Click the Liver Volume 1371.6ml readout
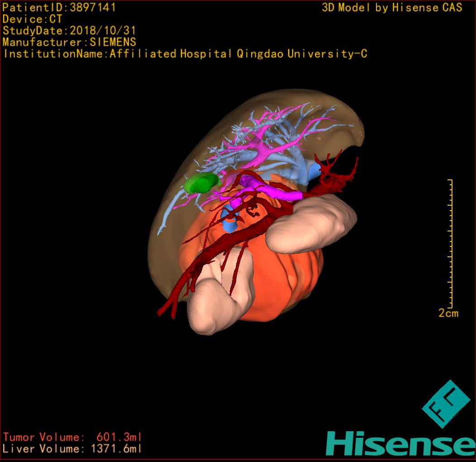Image resolution: width=476 pixels, height=462 pixels. click(72, 448)
